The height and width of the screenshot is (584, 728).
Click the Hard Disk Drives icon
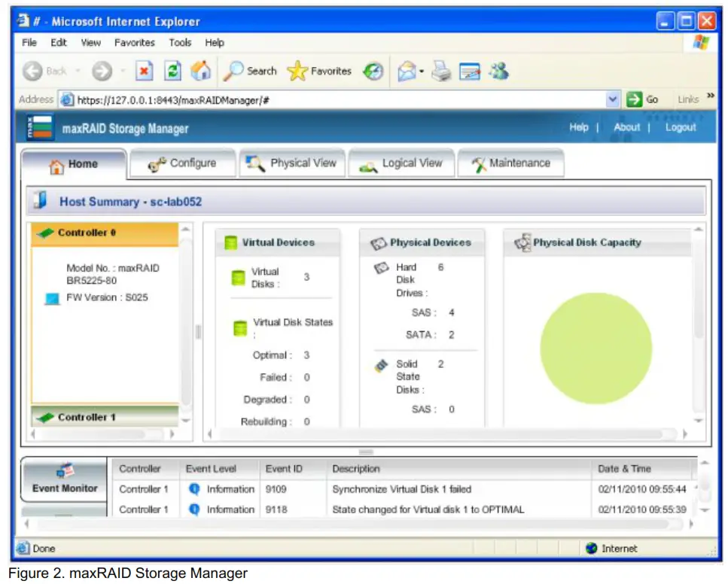pyautogui.click(x=381, y=268)
